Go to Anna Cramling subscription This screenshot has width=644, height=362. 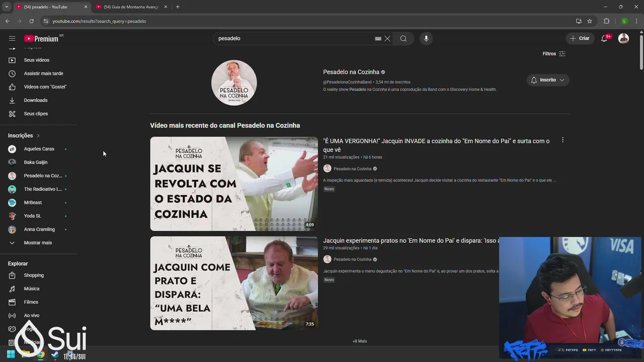click(39, 229)
